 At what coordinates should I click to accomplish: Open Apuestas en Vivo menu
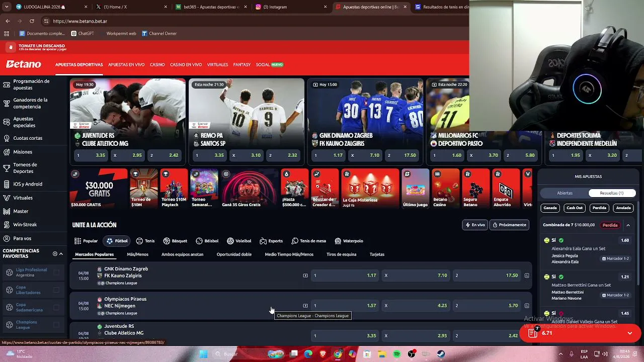(126, 65)
